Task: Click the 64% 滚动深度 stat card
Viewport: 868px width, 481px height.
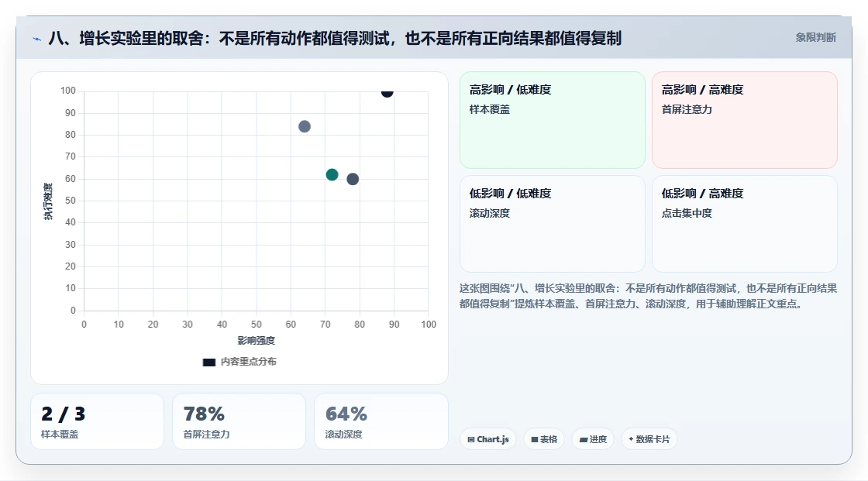Action: (x=381, y=422)
